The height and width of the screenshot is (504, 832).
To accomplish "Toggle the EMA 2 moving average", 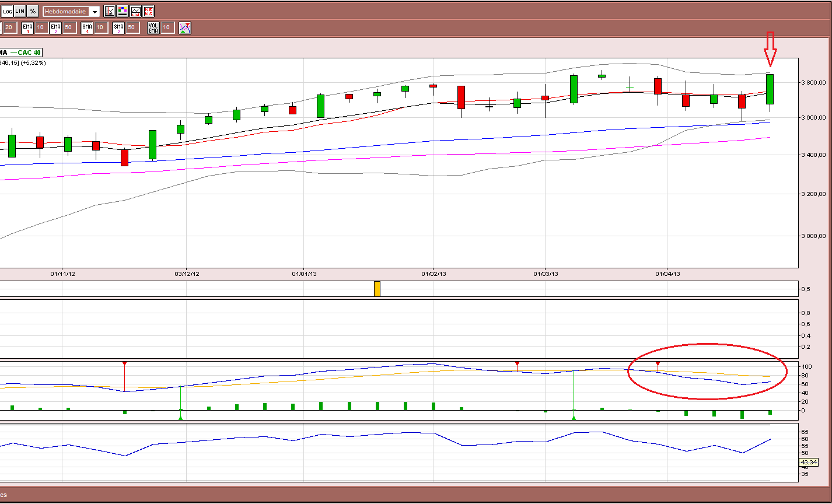I will pyautogui.click(x=56, y=27).
